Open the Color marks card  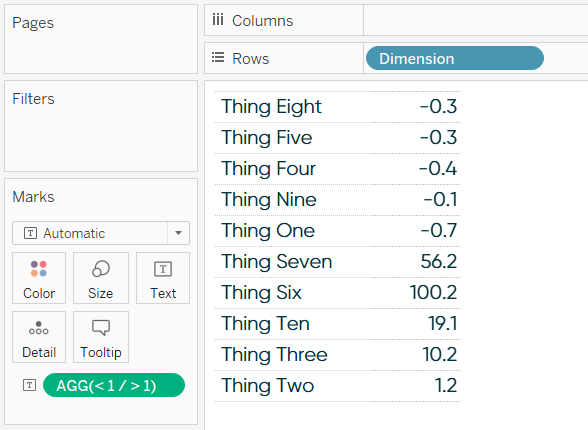pos(39,278)
